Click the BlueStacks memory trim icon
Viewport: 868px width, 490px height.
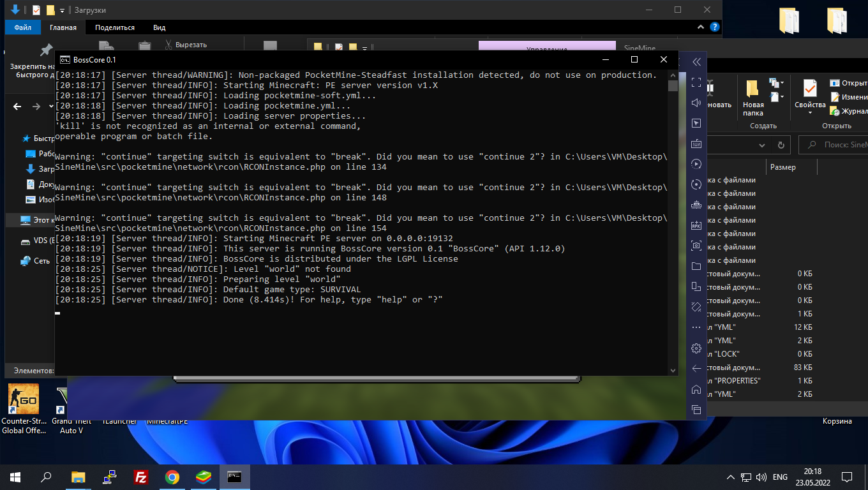696,205
